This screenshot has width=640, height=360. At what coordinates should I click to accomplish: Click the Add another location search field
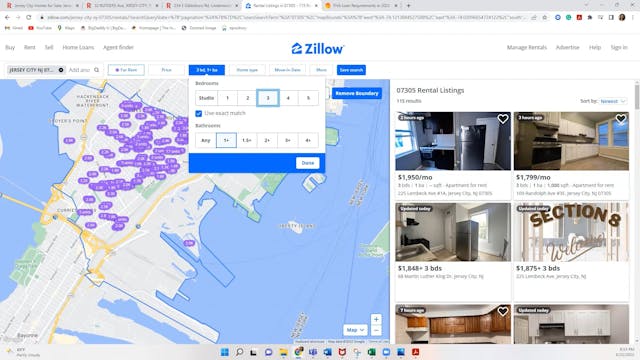79,70
